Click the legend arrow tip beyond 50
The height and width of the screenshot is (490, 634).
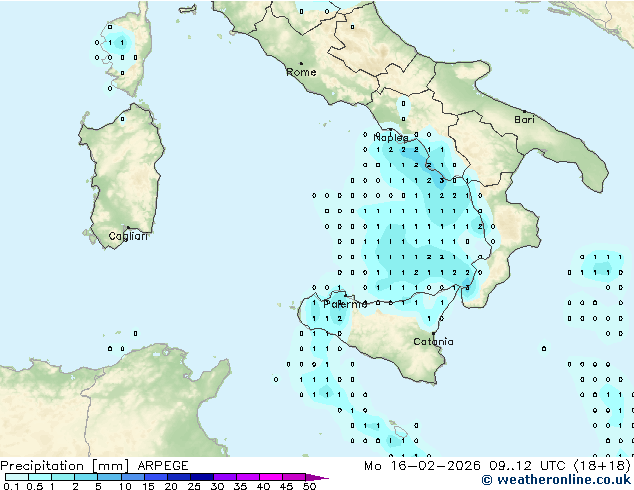coord(317,477)
